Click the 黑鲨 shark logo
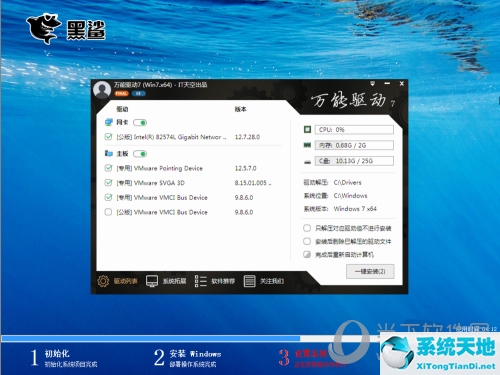Screen dimensions: 500x375 pyautogui.click(x=66, y=29)
